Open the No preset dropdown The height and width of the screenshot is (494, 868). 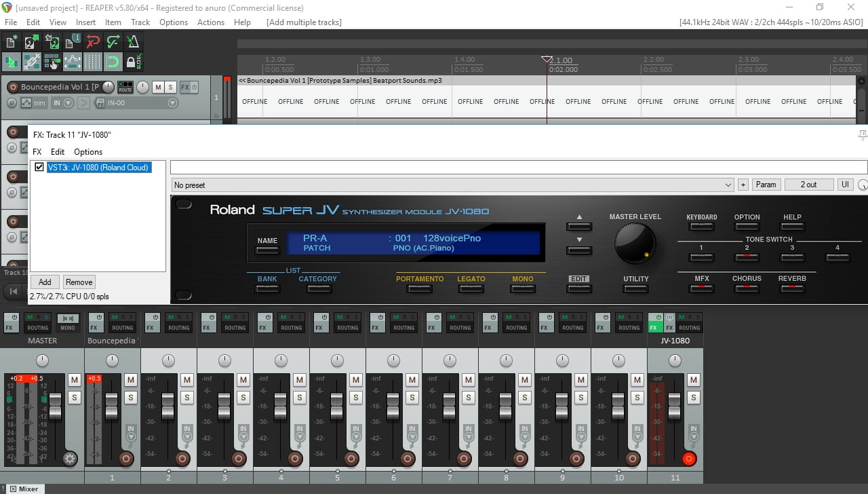pos(452,185)
